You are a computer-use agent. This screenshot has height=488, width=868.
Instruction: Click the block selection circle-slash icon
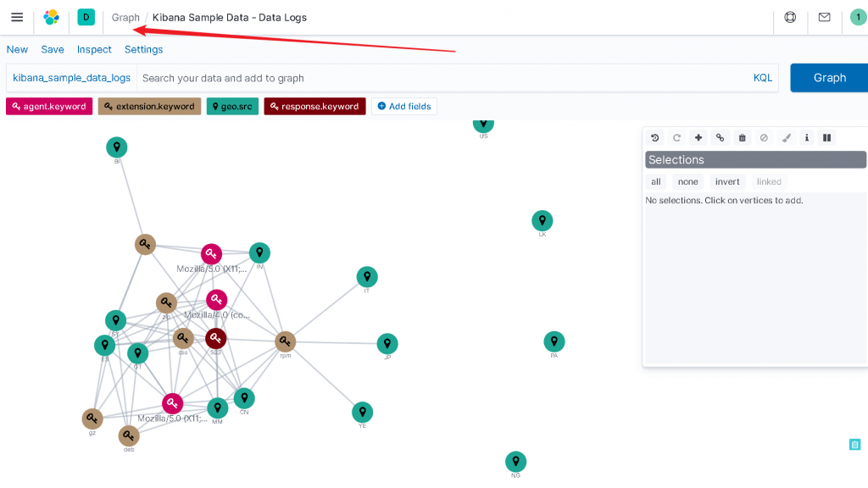coord(764,138)
